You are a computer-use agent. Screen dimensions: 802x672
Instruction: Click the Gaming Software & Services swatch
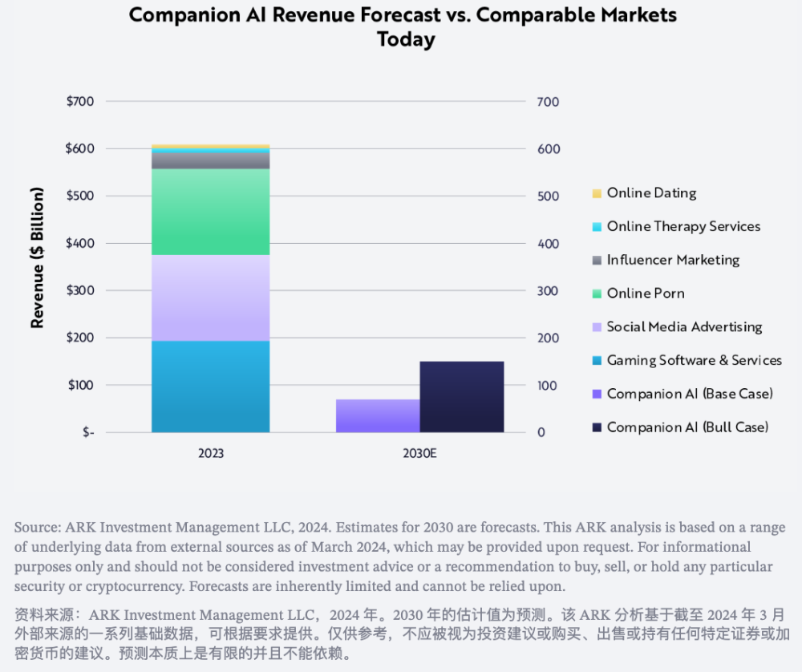[597, 361]
